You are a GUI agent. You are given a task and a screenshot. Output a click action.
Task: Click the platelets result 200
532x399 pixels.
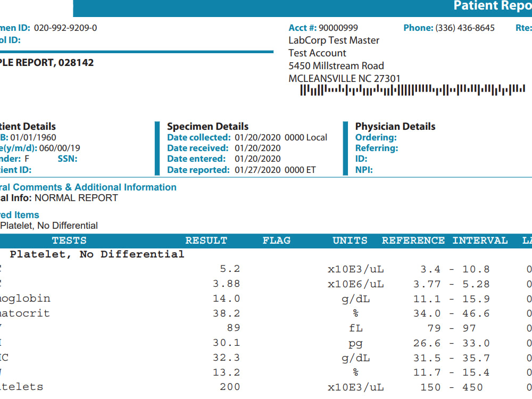pyautogui.click(x=230, y=387)
